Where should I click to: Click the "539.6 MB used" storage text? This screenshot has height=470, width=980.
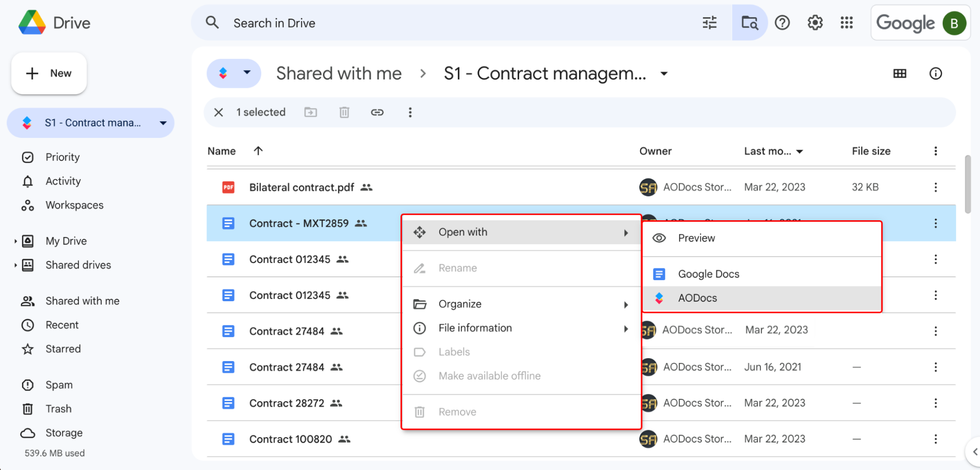(x=54, y=453)
